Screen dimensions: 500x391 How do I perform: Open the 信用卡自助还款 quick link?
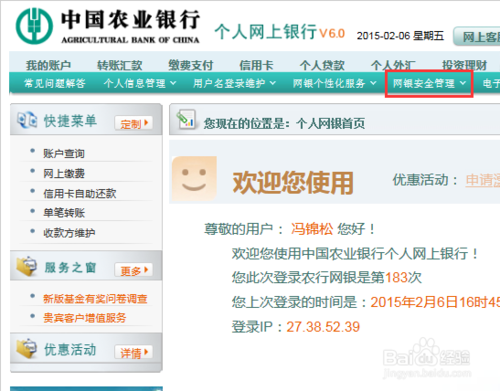(x=80, y=193)
